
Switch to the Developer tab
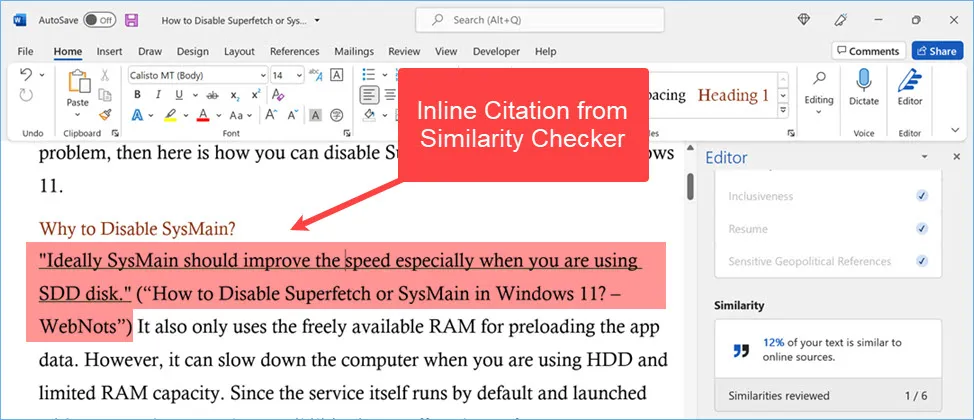pos(496,52)
